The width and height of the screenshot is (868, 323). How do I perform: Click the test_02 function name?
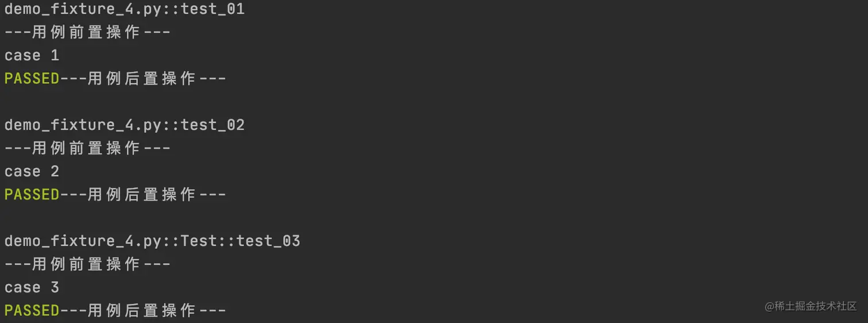(x=212, y=125)
